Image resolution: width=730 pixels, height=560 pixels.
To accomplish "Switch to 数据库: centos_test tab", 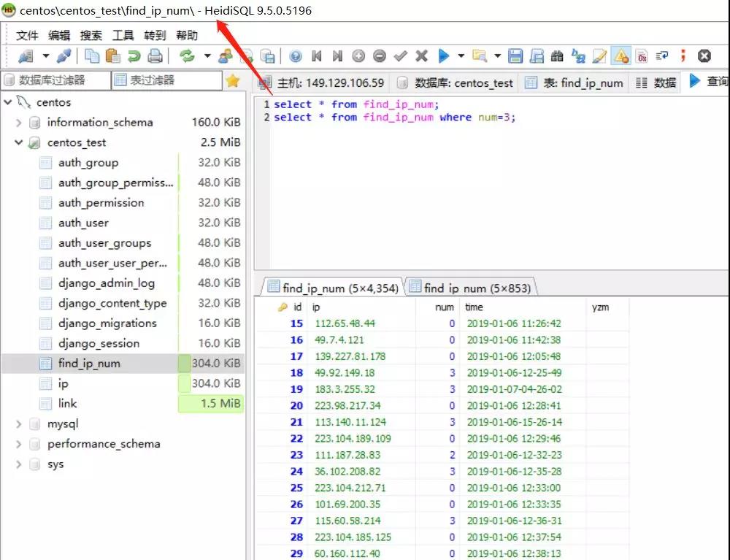I will (455, 83).
